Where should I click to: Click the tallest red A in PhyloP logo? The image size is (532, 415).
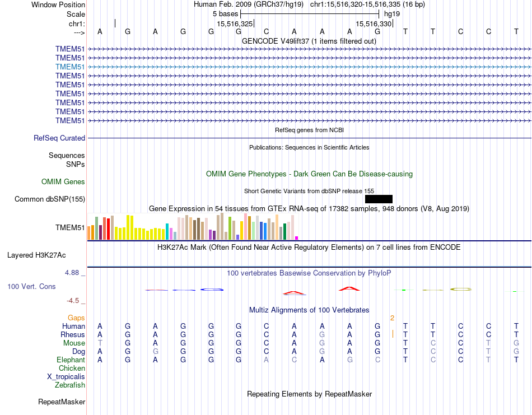349,289
